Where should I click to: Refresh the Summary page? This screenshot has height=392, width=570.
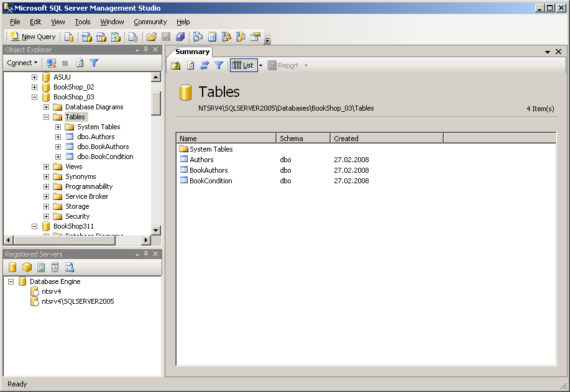click(190, 65)
